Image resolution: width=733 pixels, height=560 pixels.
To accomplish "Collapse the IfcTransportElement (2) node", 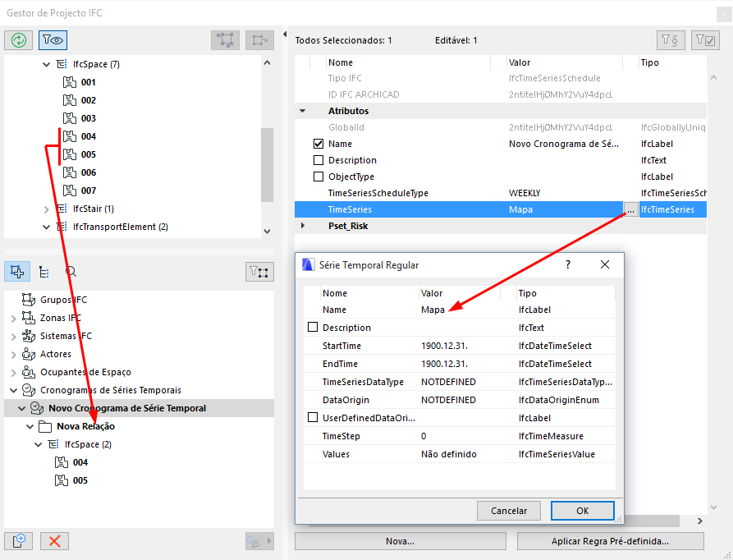I will pos(46,227).
